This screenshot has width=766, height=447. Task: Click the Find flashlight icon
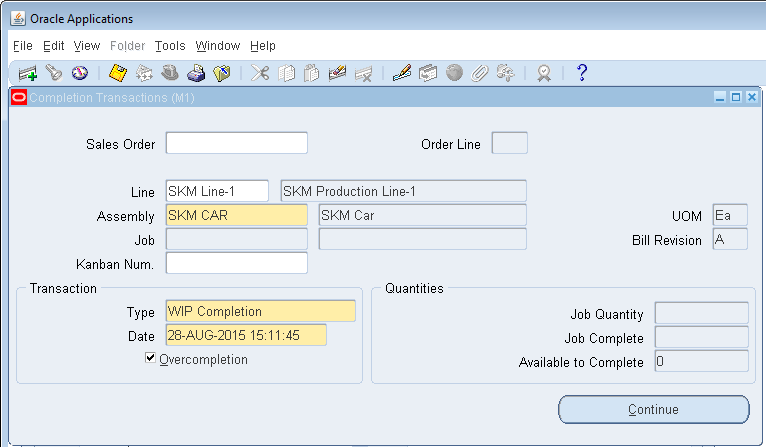click(x=54, y=73)
